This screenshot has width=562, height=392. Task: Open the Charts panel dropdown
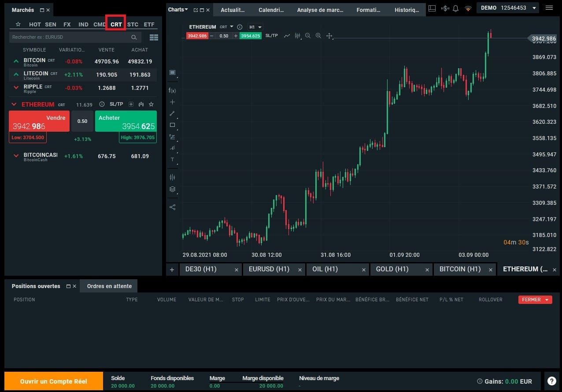(178, 10)
